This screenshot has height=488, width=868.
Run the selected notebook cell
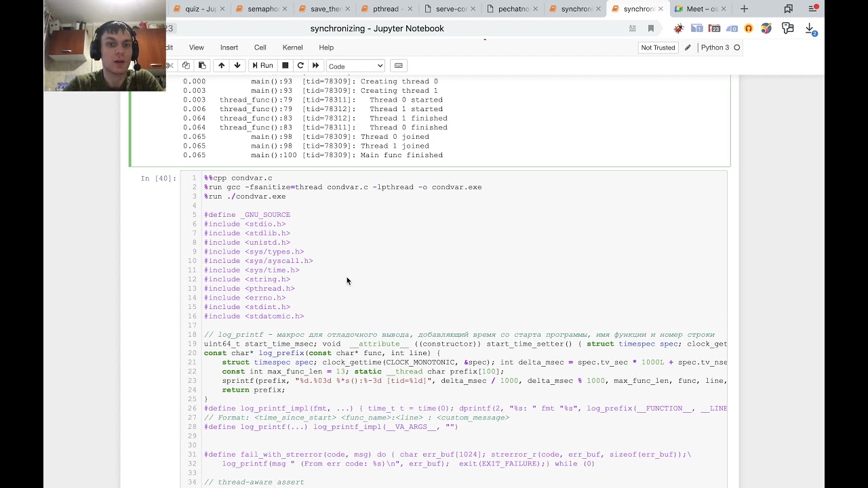(x=262, y=66)
